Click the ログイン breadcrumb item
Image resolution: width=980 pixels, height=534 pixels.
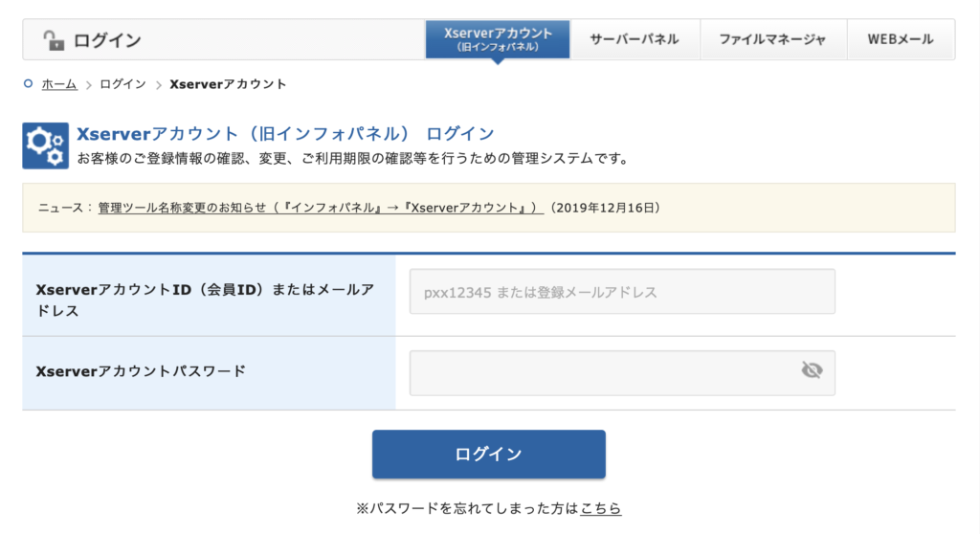(123, 84)
